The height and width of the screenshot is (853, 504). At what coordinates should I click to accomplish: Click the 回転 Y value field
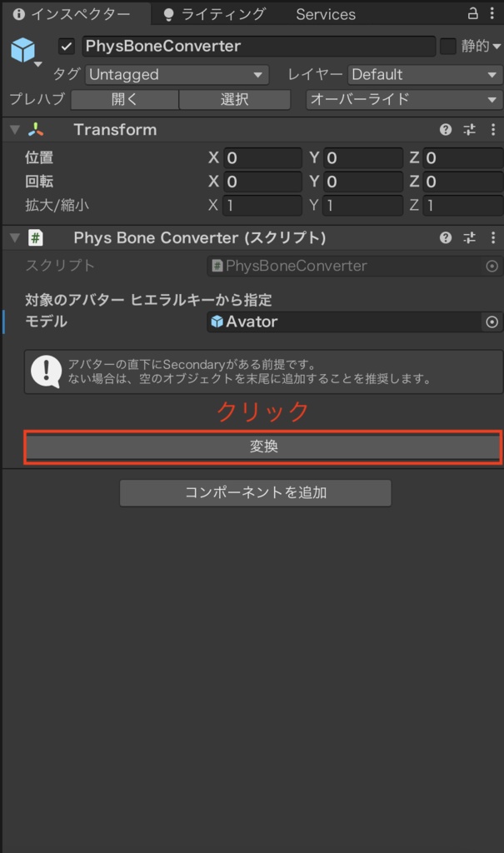tap(362, 182)
